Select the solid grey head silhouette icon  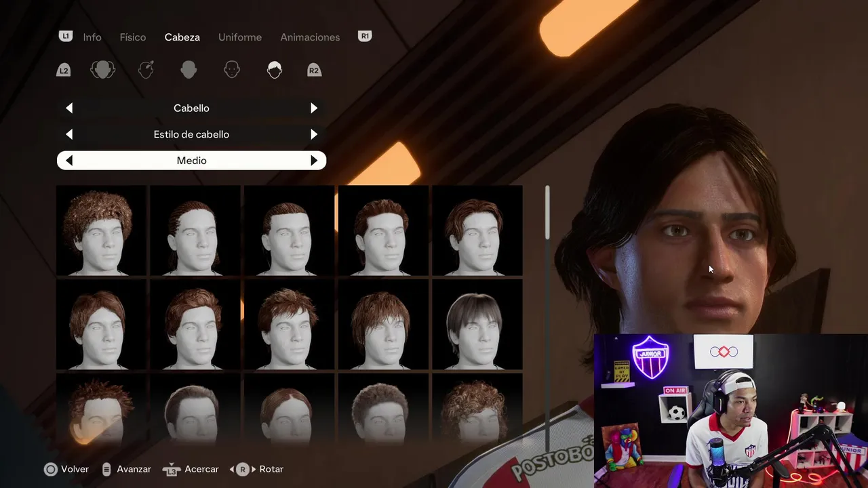click(x=189, y=70)
